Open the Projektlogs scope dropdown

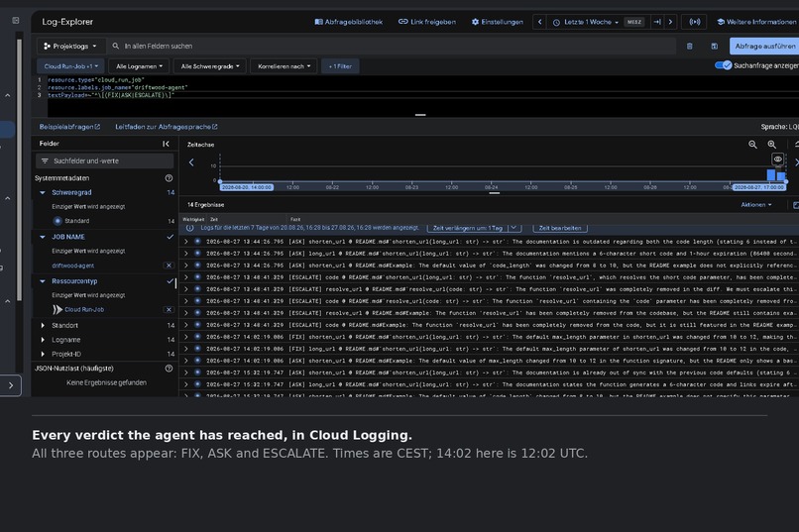point(70,46)
